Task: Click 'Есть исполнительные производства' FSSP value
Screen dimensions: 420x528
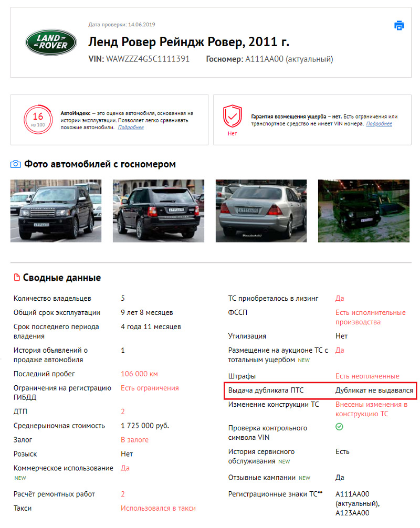Action: pyautogui.click(x=371, y=317)
